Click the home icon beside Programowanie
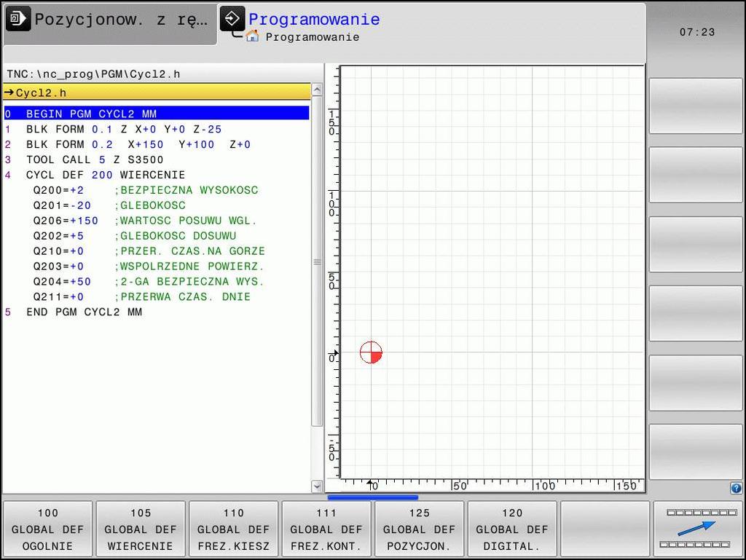 252,36
